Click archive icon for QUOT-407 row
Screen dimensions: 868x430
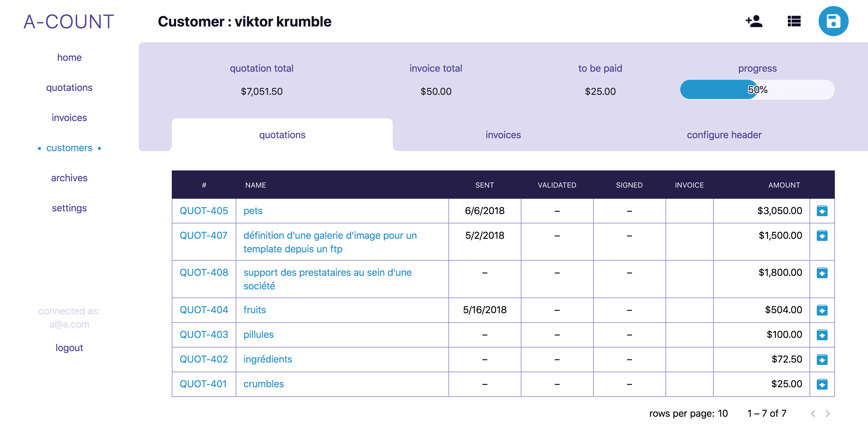822,236
